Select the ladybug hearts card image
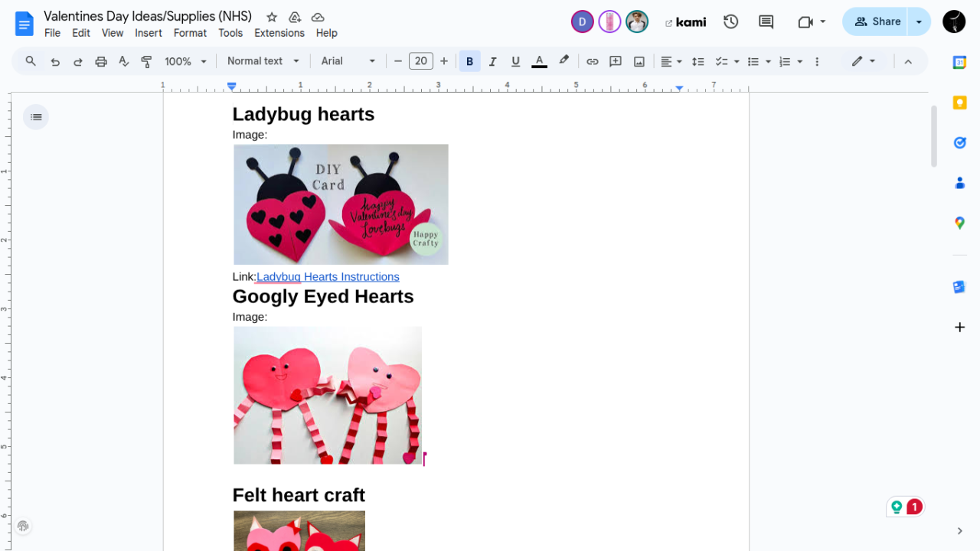The height and width of the screenshot is (551, 980). (x=341, y=204)
